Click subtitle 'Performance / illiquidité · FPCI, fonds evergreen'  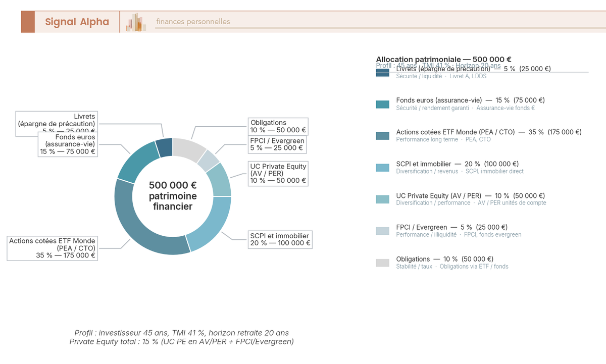point(459,235)
